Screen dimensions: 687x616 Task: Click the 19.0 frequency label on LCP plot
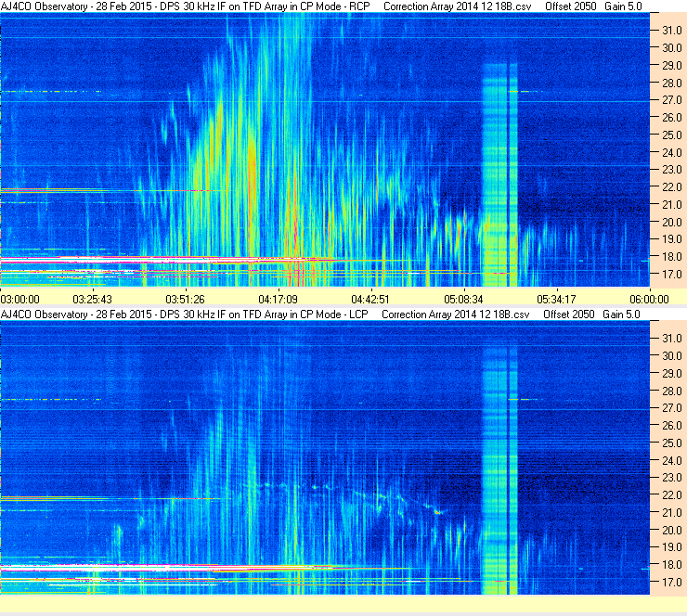click(x=672, y=547)
